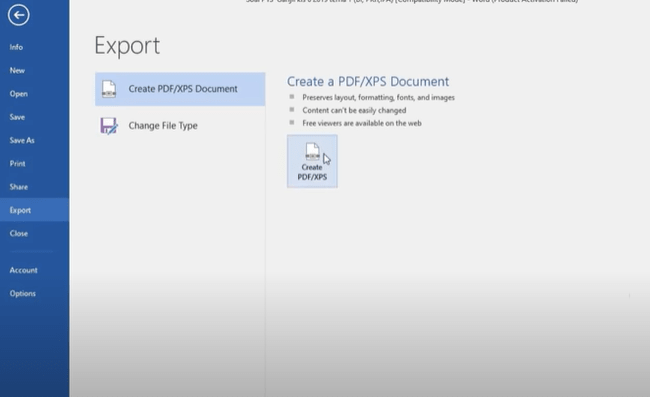The width and height of the screenshot is (650, 397).
Task: Click the floppy disk Change File Type icon
Action: pos(109,126)
